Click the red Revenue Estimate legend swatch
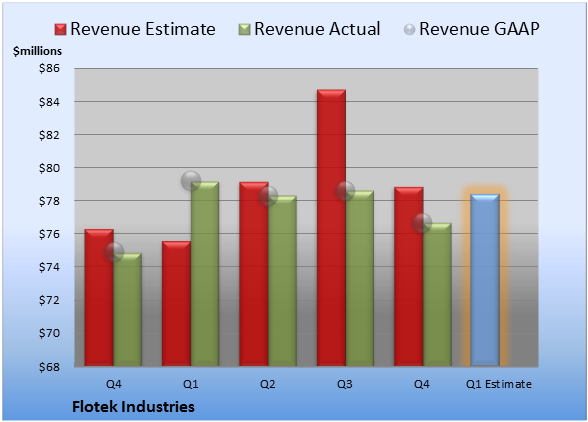The width and height of the screenshot is (588, 422). 60,30
